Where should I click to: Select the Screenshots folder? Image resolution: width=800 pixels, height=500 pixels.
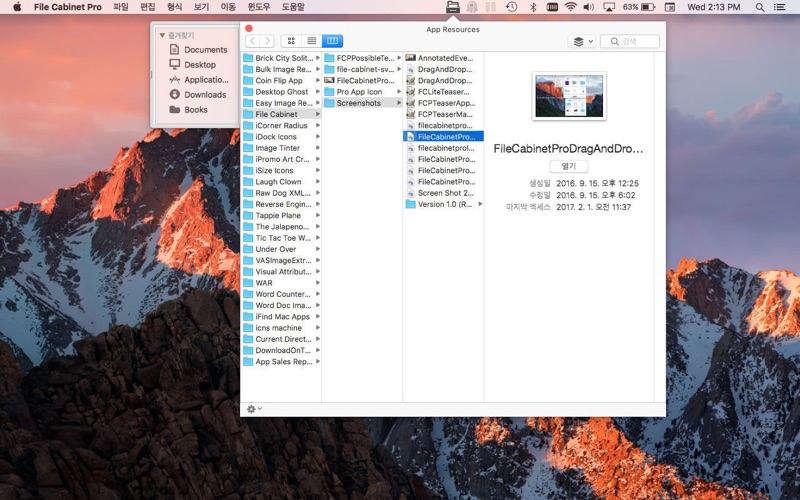(x=362, y=103)
